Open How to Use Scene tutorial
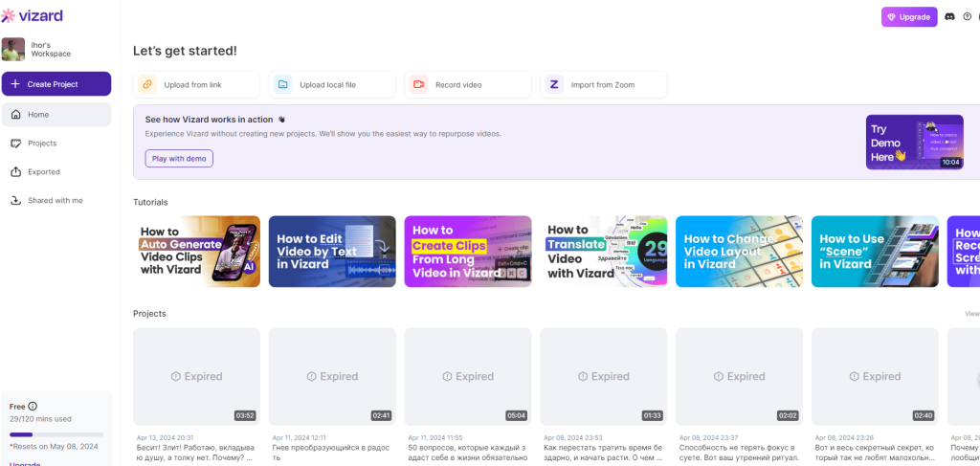This screenshot has height=466, width=980. [x=875, y=252]
